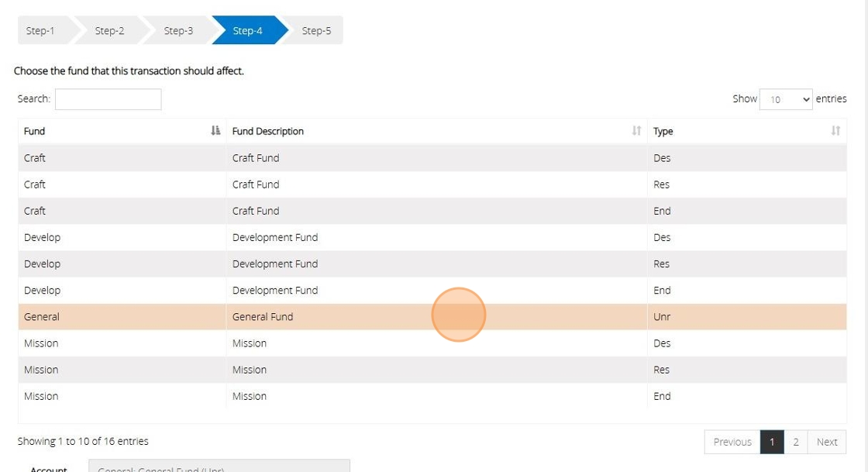The height and width of the screenshot is (472, 868).
Task: Click the Account field below table
Action: [x=219, y=467]
